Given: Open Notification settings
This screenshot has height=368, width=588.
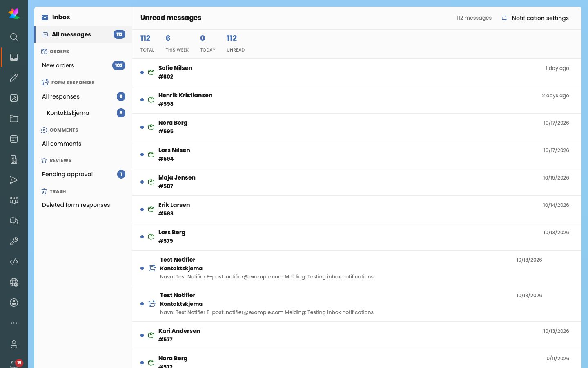Looking at the screenshot, I should click(x=535, y=18).
